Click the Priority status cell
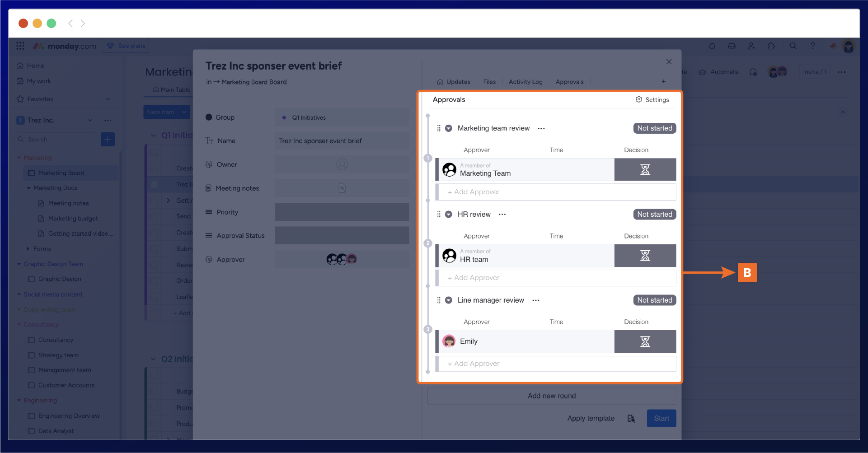Screen dimensions: 868x453 [x=342, y=212]
